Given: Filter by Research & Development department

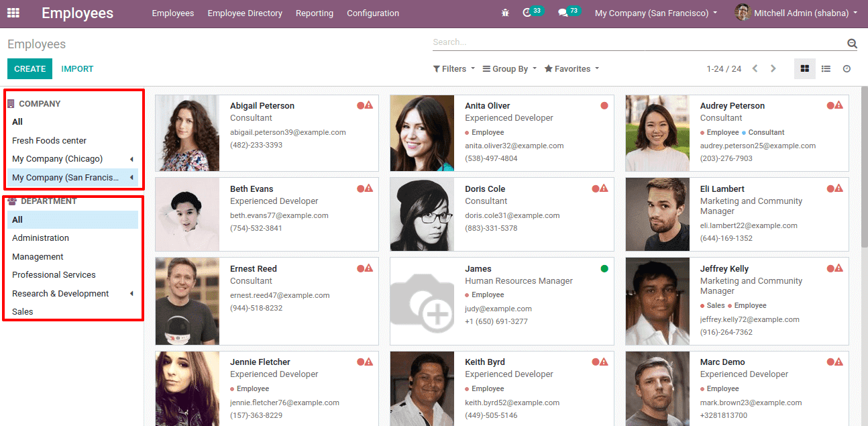Looking at the screenshot, I should pyautogui.click(x=60, y=293).
